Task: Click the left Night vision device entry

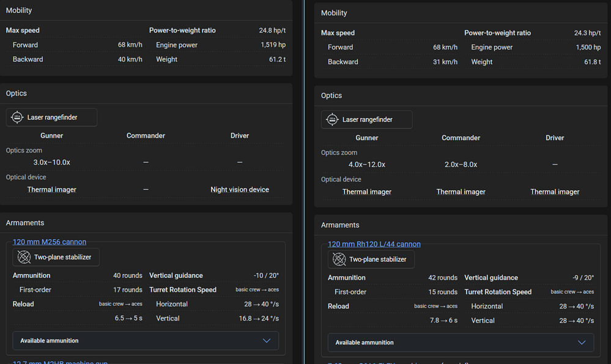Action: click(x=240, y=190)
